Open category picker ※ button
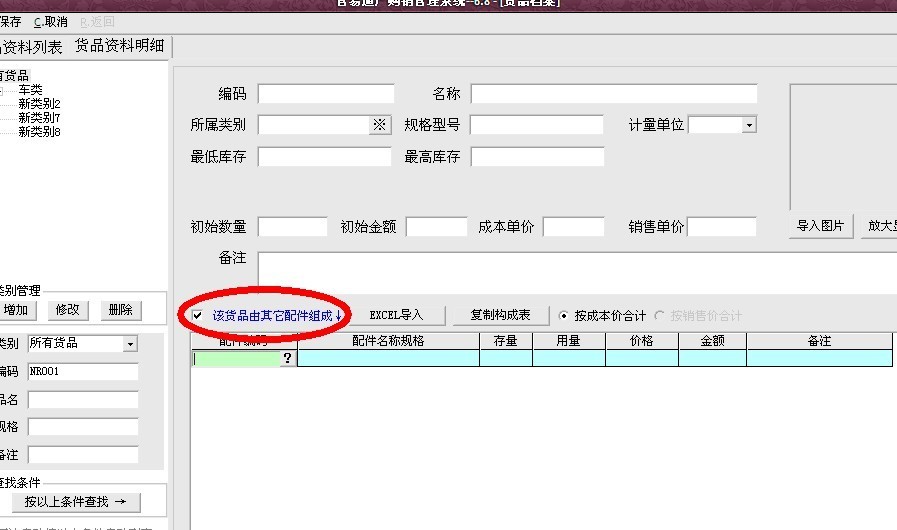 (380, 125)
